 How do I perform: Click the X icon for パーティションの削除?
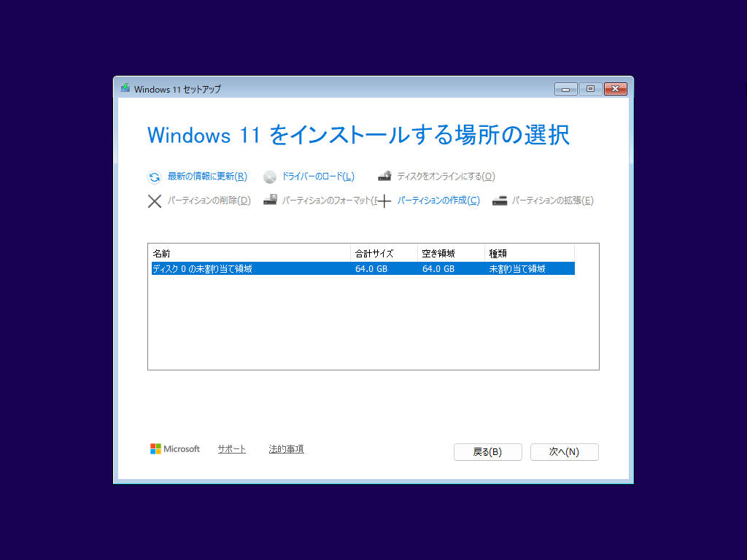pyautogui.click(x=155, y=201)
